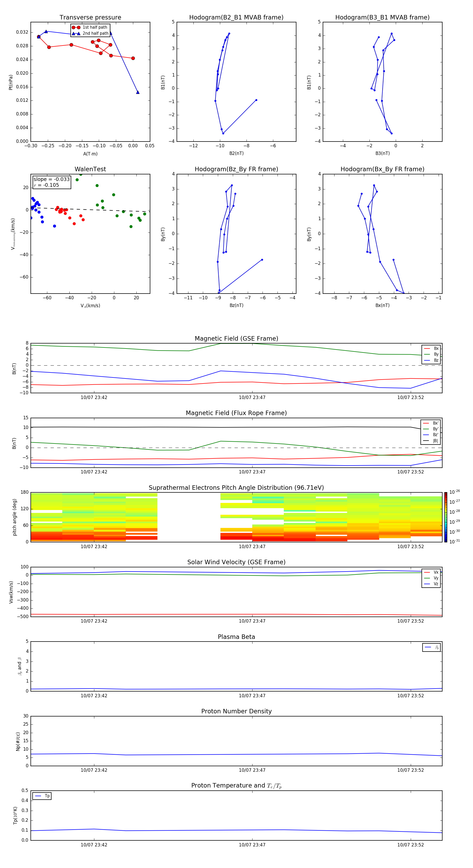This screenshot has width=473, height=868.
Task: Click the βp legend entry in Plasma Beta plot
Action: click(x=431, y=647)
